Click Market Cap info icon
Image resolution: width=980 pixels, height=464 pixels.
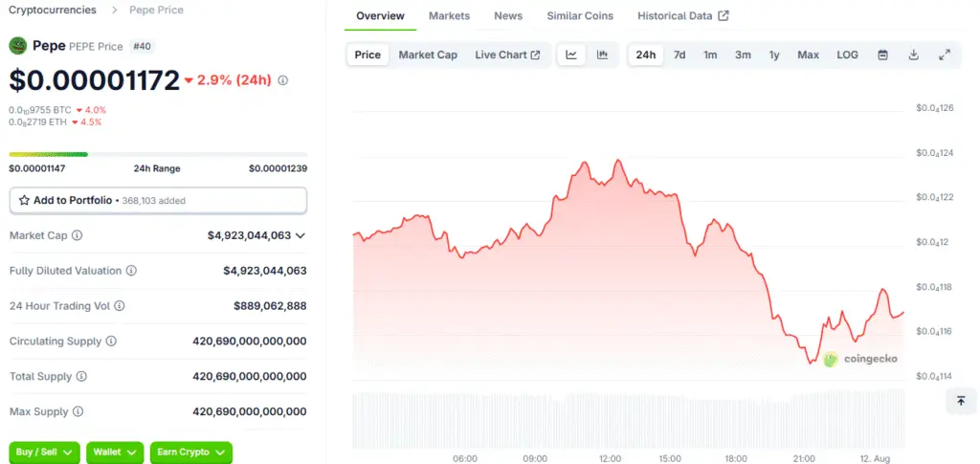point(77,235)
